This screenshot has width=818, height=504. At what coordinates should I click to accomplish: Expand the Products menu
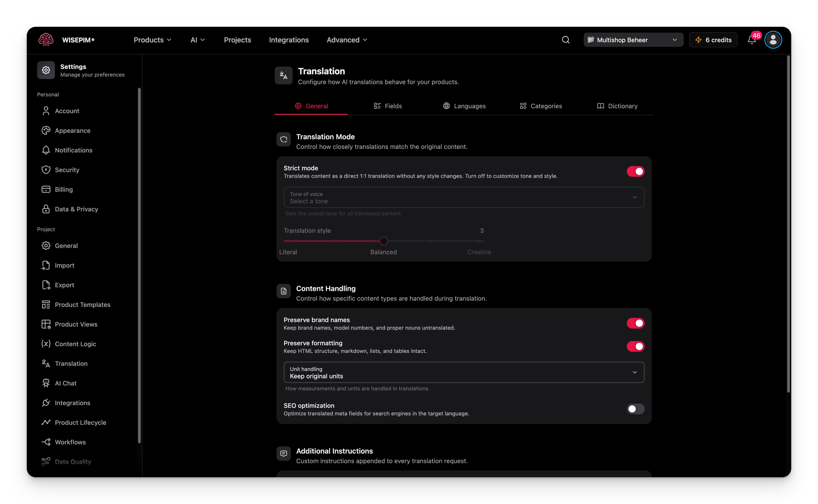(153, 40)
